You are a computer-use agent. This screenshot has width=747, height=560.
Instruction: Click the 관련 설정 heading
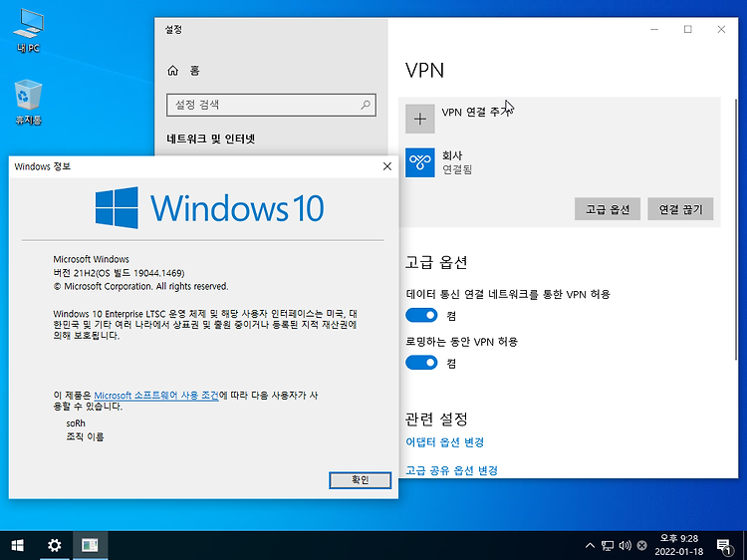click(436, 420)
